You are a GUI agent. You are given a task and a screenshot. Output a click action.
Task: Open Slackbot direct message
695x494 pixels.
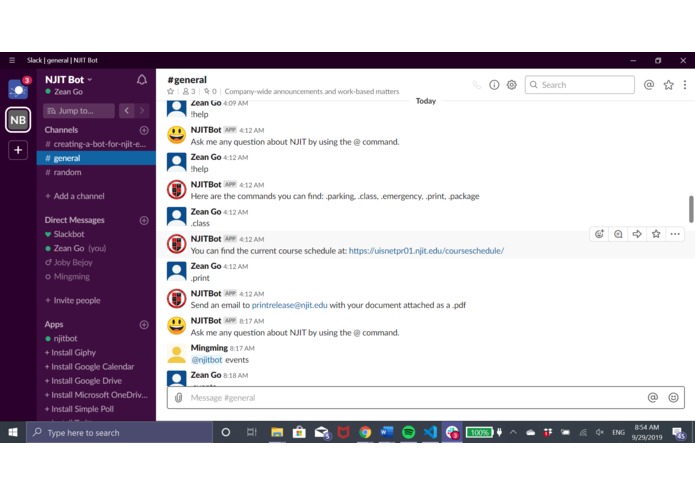tap(96, 234)
